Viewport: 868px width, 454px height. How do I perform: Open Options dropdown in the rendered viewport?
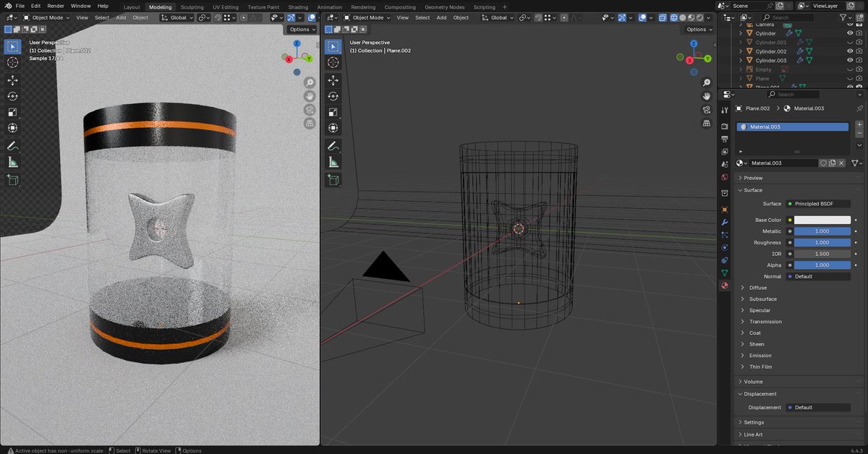click(x=302, y=30)
